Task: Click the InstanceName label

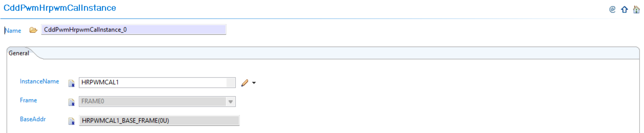Action: [40, 81]
